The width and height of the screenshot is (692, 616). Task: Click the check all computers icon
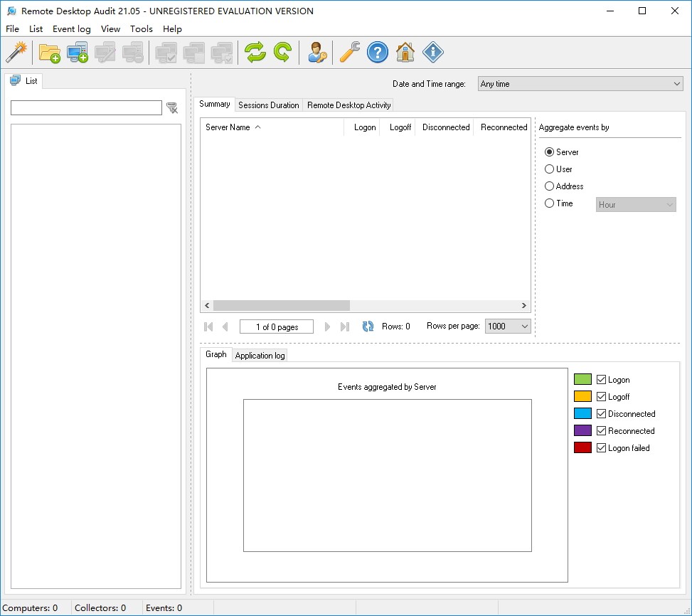[166, 53]
